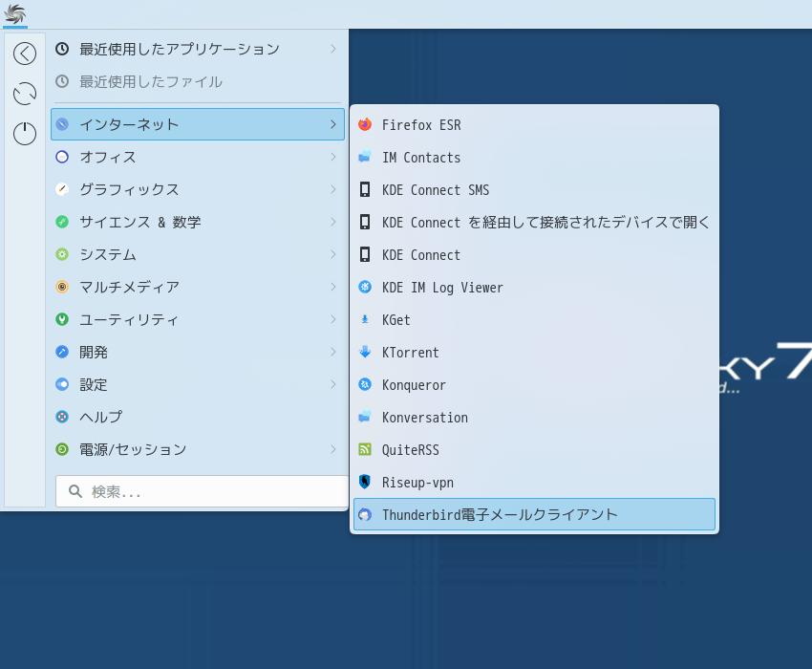Click the 電源/セッション icon
The height and width of the screenshot is (669, 812).
click(x=62, y=449)
